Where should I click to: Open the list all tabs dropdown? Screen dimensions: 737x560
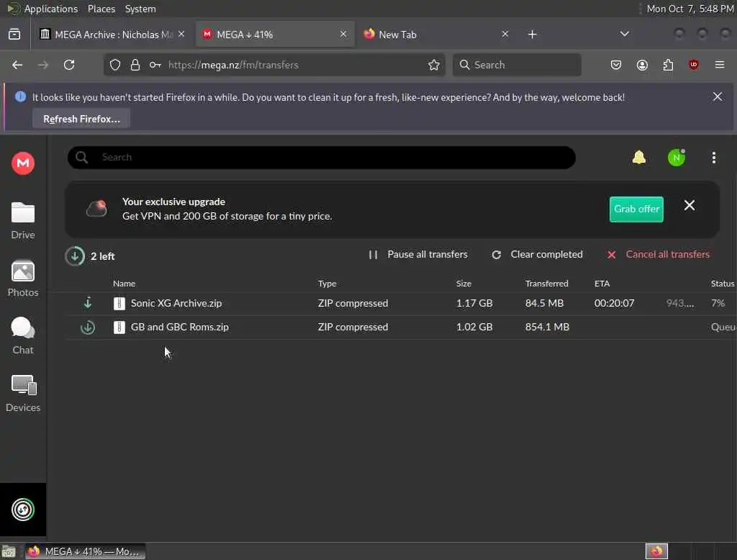click(x=624, y=34)
